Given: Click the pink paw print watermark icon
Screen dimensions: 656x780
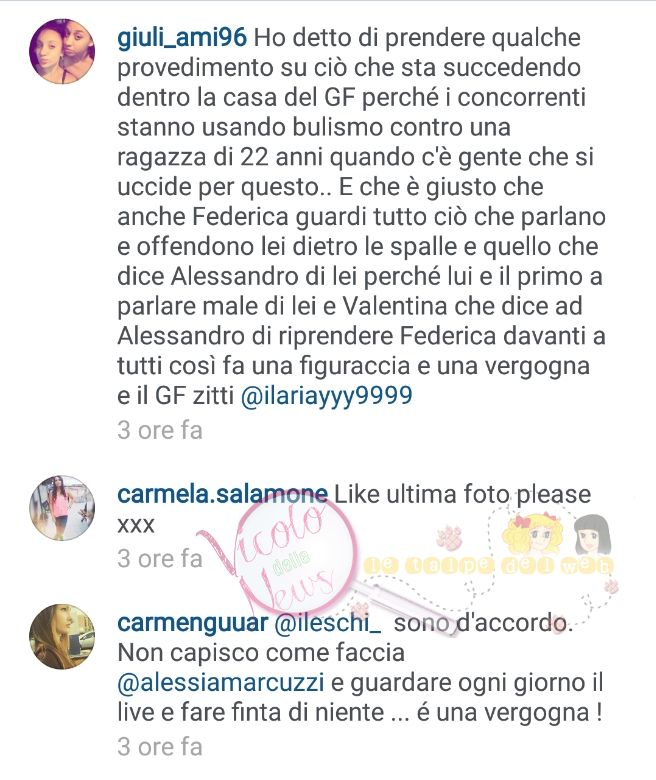Looking at the screenshot, I should coord(449,538).
